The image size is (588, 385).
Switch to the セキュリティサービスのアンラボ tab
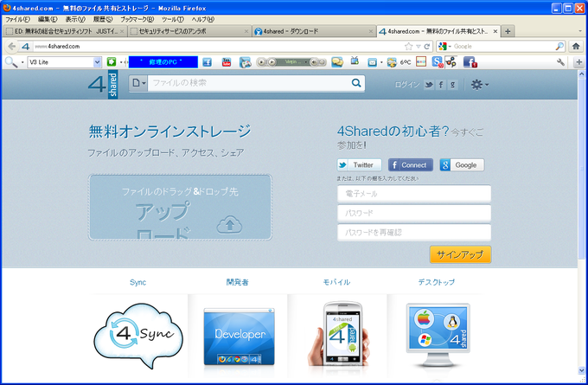click(189, 31)
